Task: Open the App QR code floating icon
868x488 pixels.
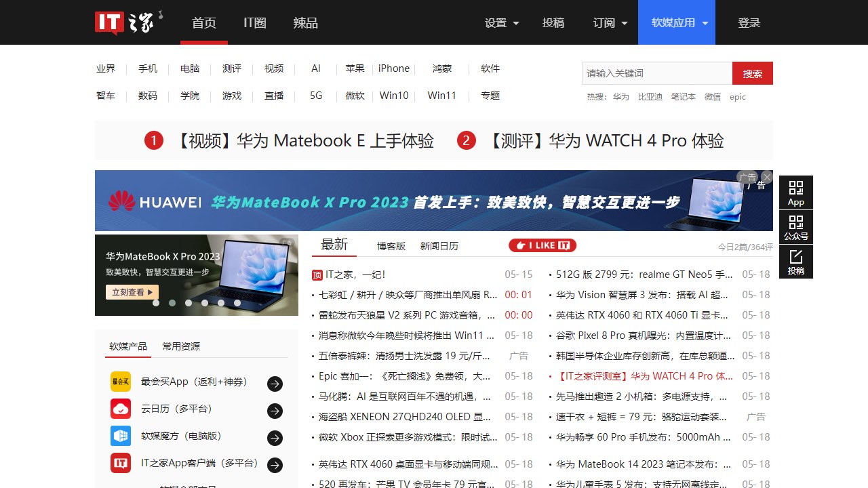Action: 795,192
